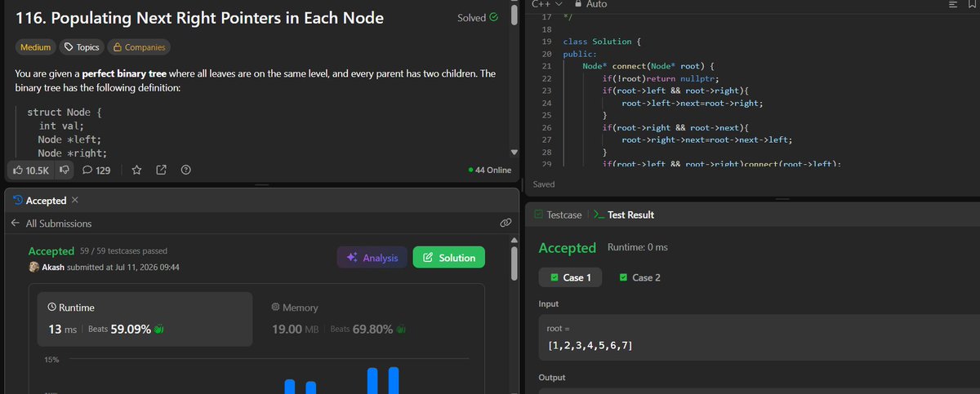Copy submission link with chain icon
Viewport: 980px width, 394px height.
tap(505, 223)
